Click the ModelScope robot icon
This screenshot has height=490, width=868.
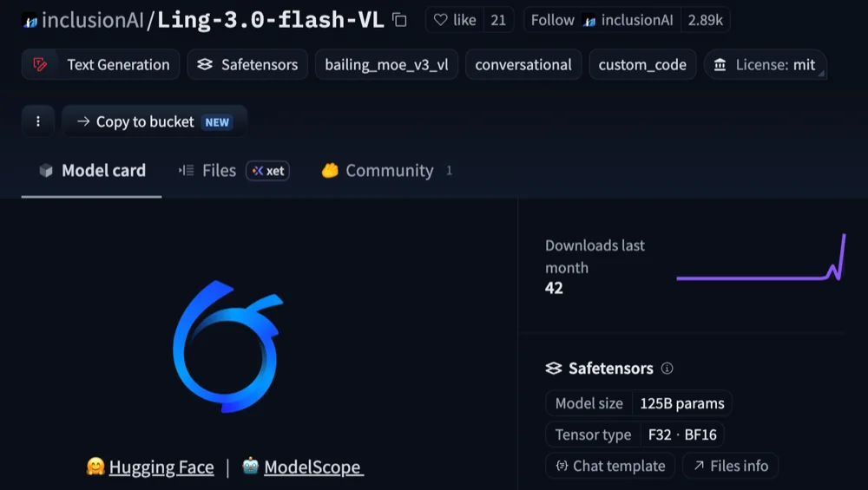(250, 467)
